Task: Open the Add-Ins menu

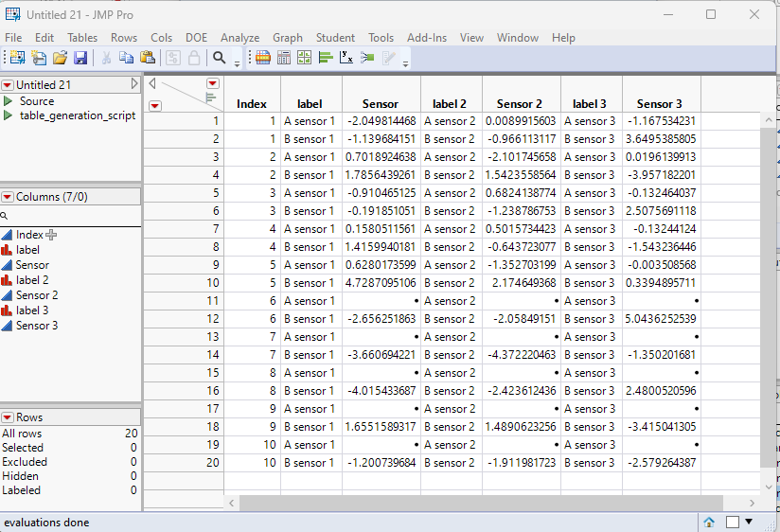Action: click(427, 38)
